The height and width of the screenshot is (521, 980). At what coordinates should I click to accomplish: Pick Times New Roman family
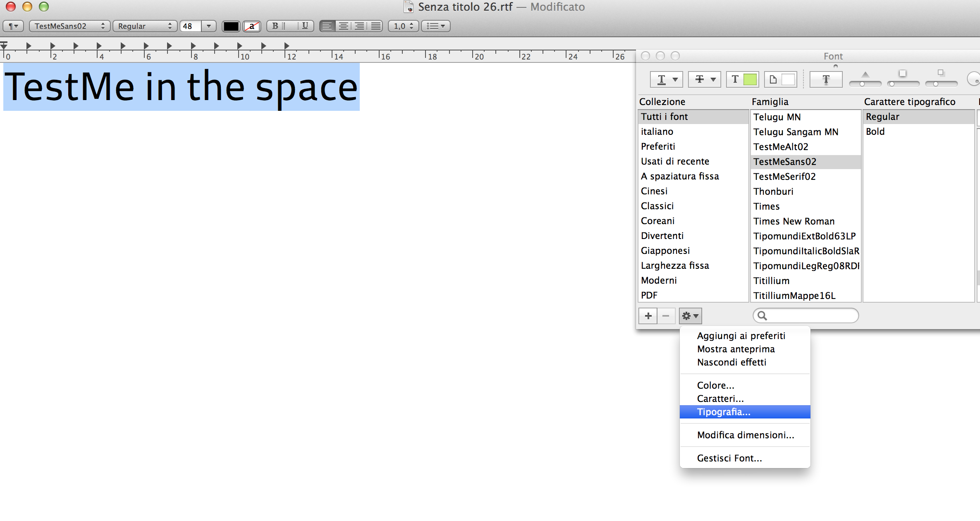coord(794,221)
